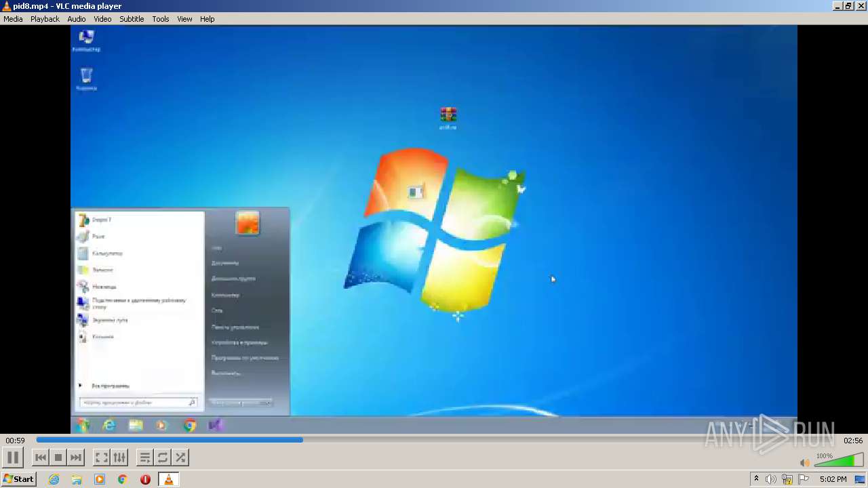
Task: Open Windows Media Player taskbar icon
Action: (x=100, y=479)
